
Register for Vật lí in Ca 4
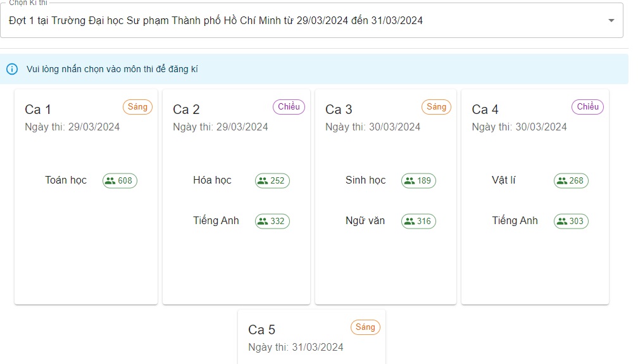tap(504, 180)
